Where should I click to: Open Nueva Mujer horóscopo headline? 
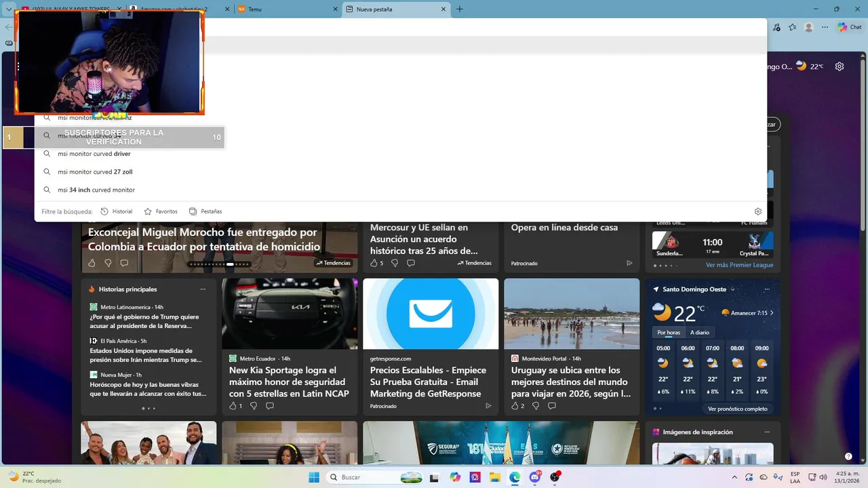(148, 389)
